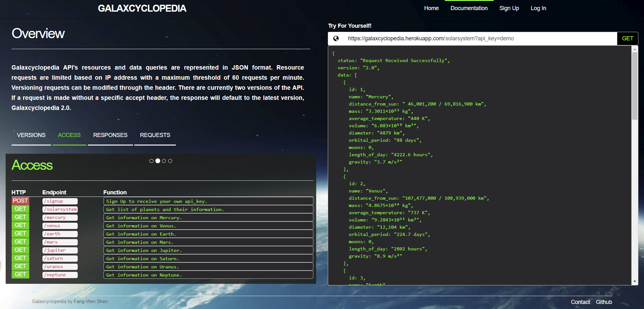Open the Contact footer link

pos(580,302)
